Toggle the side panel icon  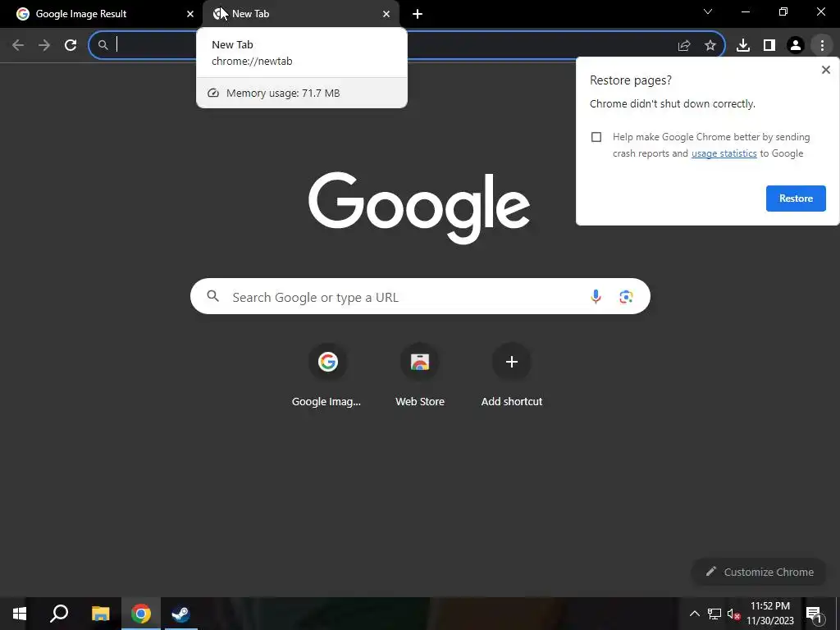pos(769,46)
